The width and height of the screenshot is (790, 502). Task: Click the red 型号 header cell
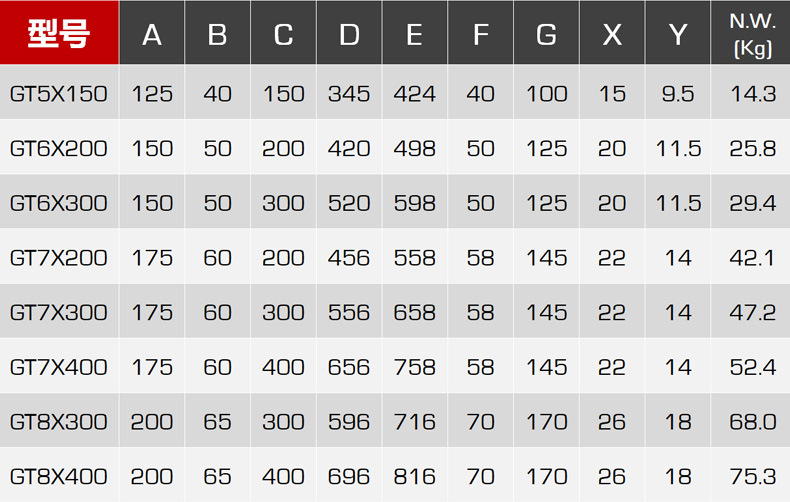[x=59, y=34]
